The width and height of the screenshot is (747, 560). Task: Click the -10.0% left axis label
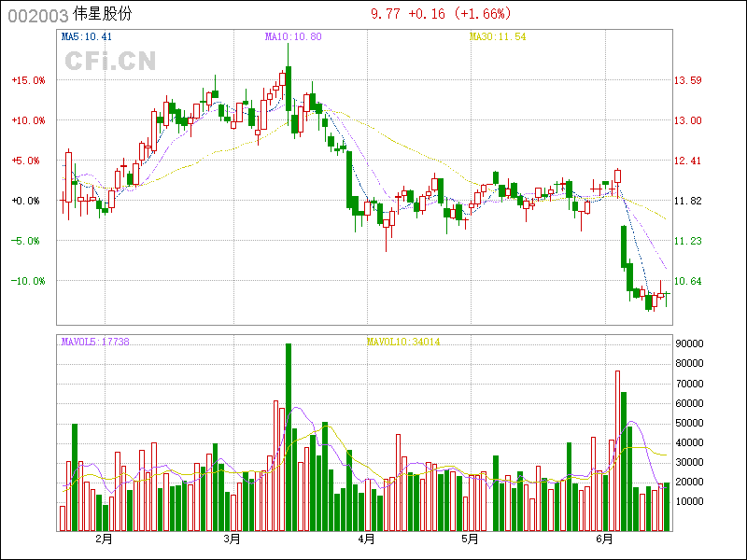[28, 281]
